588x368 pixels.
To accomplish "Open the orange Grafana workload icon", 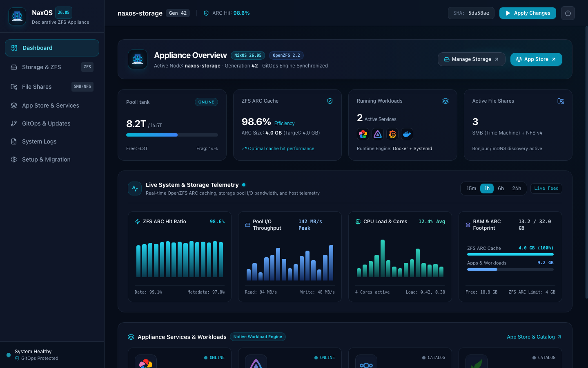I will [x=392, y=134].
